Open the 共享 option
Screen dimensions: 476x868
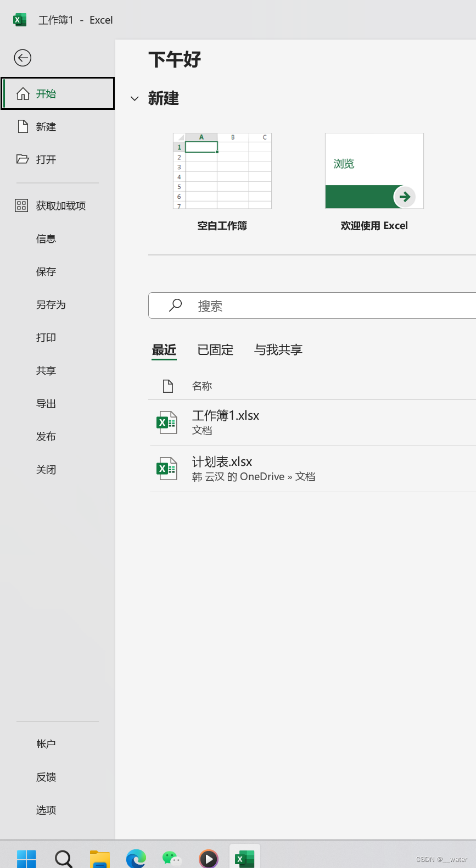[x=58, y=370]
